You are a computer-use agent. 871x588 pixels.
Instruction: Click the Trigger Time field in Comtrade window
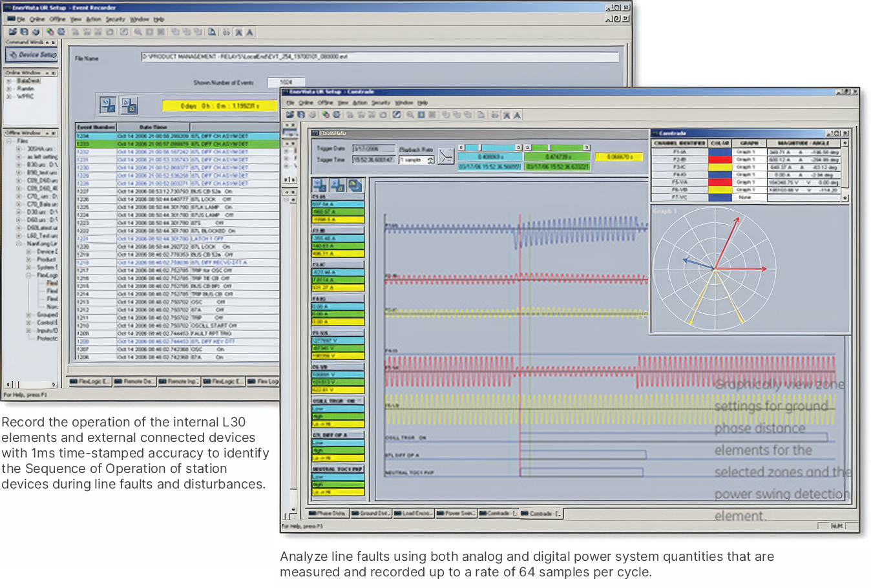[x=373, y=160]
